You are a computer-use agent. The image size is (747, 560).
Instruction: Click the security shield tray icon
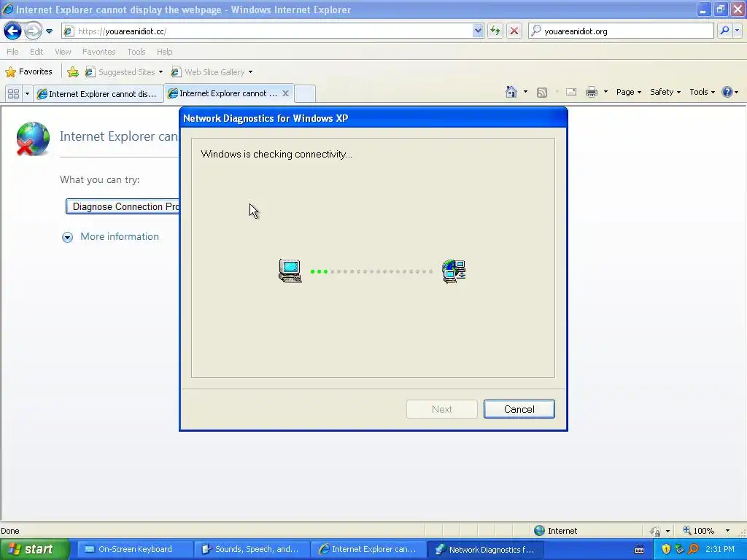pos(666,549)
